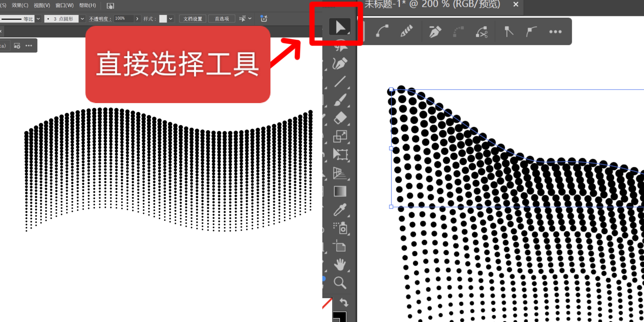Viewport: 644px width, 322px height.
Task: Select the Hand tool
Action: click(340, 265)
